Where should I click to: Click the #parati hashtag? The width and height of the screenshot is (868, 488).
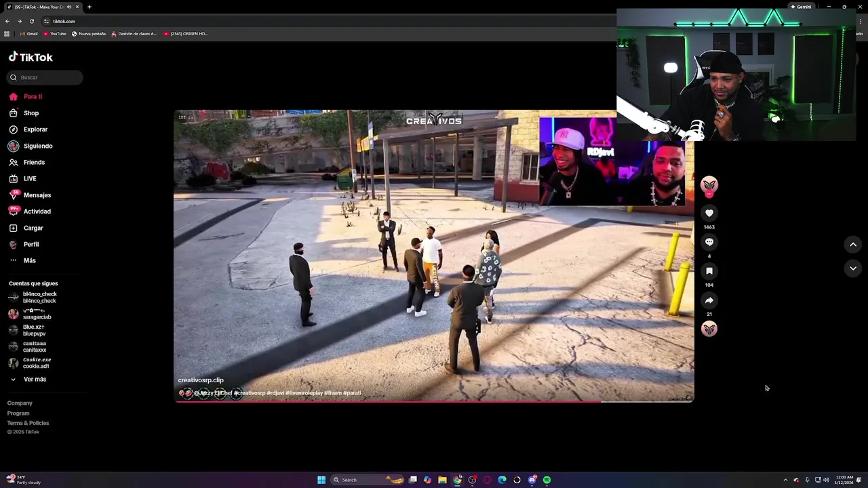[x=352, y=393]
